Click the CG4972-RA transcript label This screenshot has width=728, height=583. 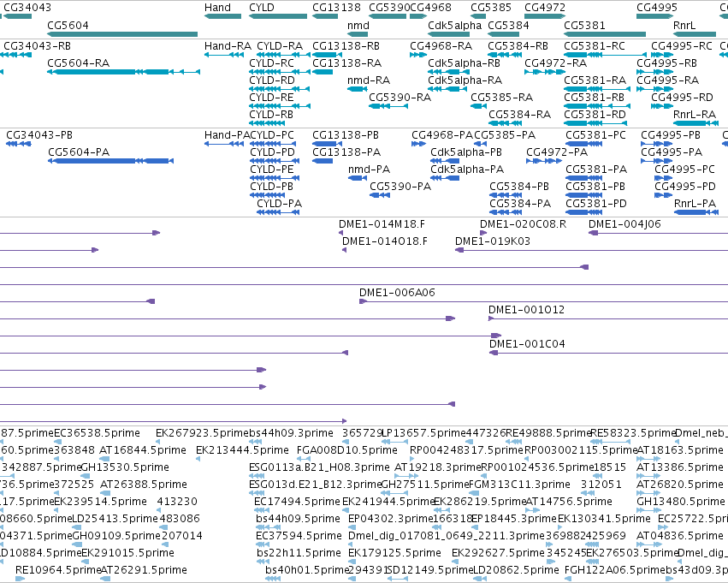(x=556, y=62)
